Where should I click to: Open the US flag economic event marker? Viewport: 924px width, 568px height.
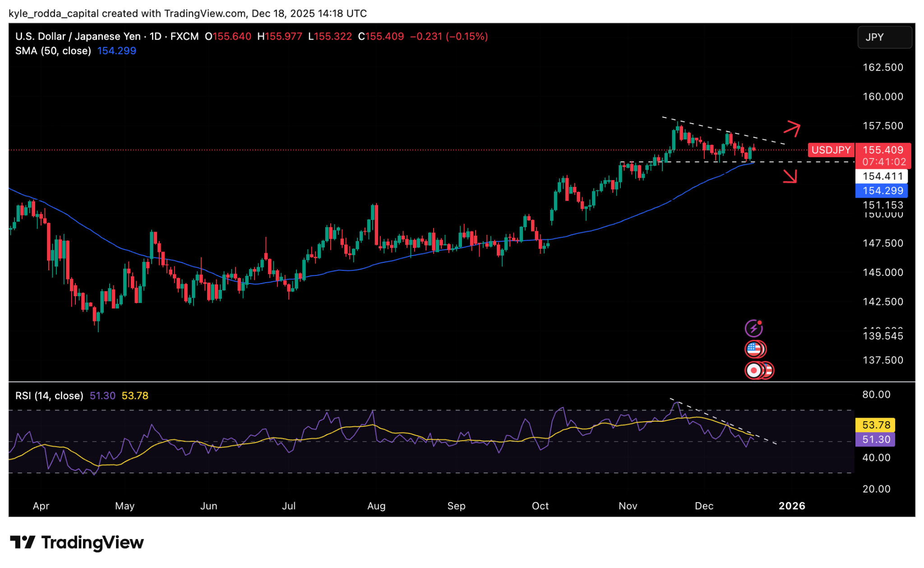(753, 349)
